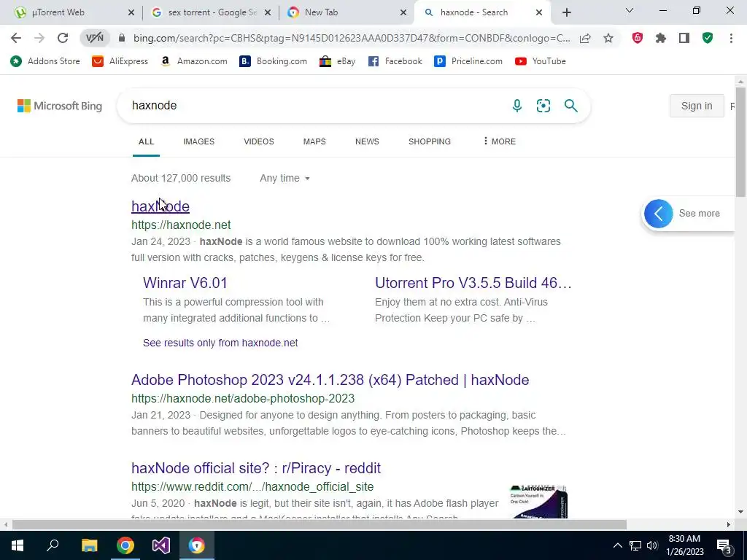Screen dimensions: 747x560
Task: Click the address bar URL
Action: 352,38
